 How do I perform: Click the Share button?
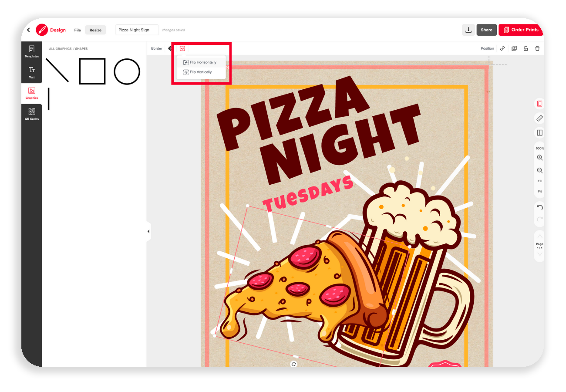click(487, 30)
